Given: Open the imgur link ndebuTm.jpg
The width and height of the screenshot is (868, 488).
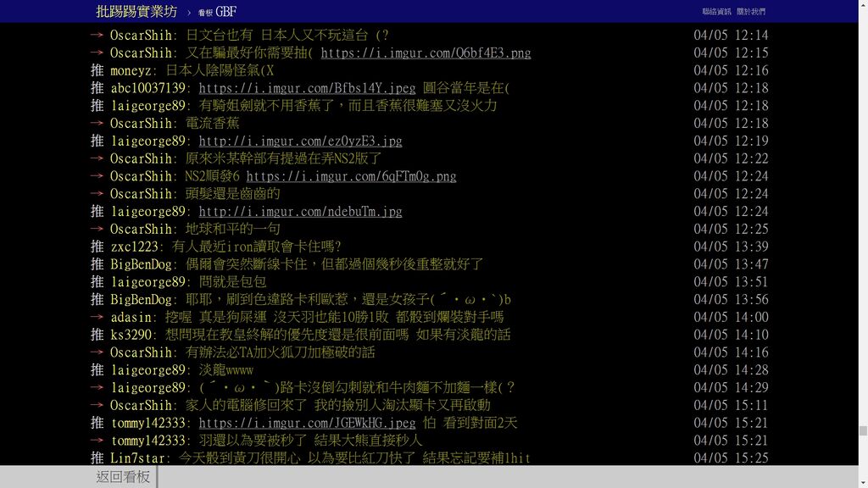Looking at the screenshot, I should coord(300,212).
